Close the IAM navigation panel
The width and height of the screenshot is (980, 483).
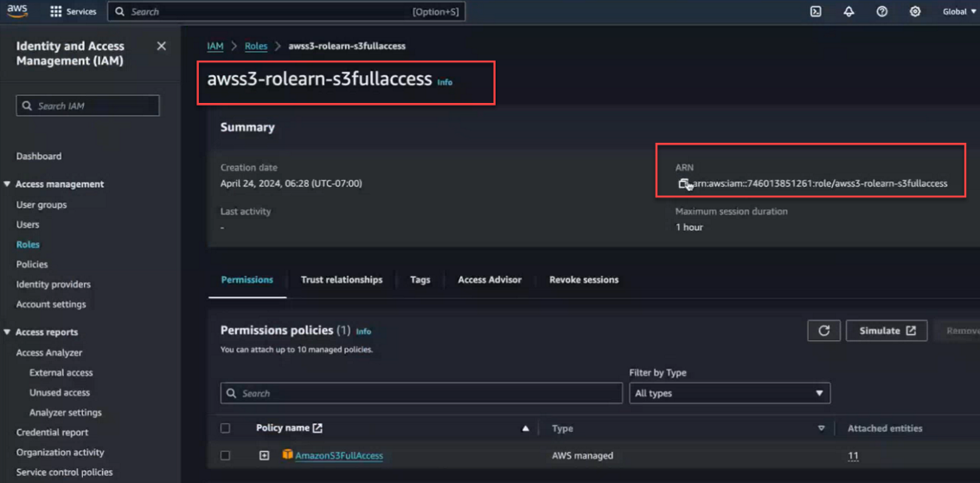pyautogui.click(x=161, y=46)
